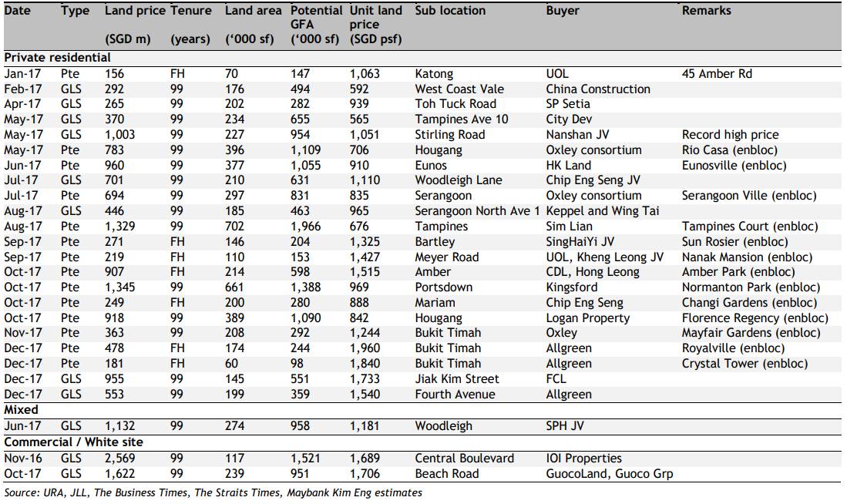Select 'Jiak Kim Street' cell
This screenshot has width=847, height=504.
[x=457, y=379]
